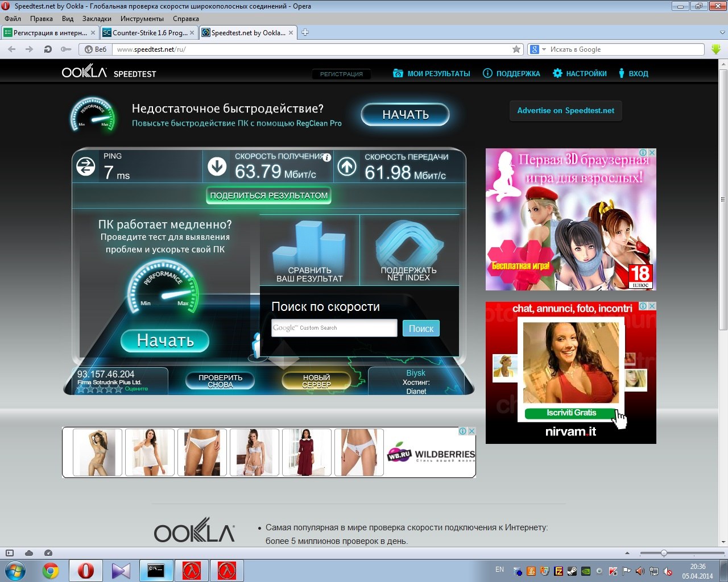Screen dimensions: 728x582
Task: Reload the Speedtest page
Action: (48, 49)
